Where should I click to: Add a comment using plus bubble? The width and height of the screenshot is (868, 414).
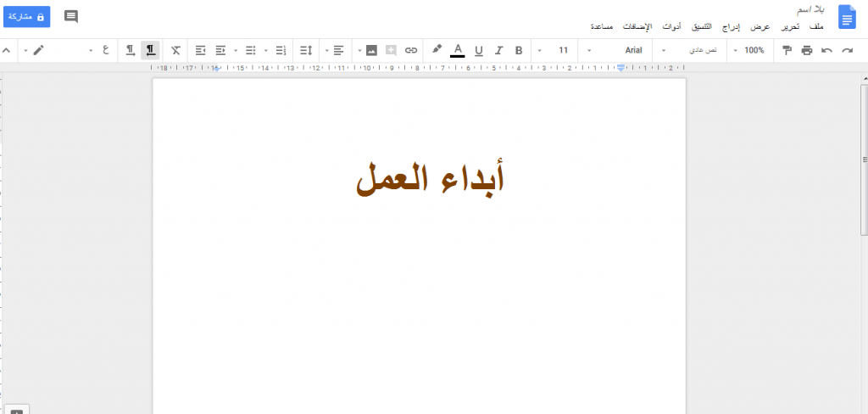(x=391, y=50)
